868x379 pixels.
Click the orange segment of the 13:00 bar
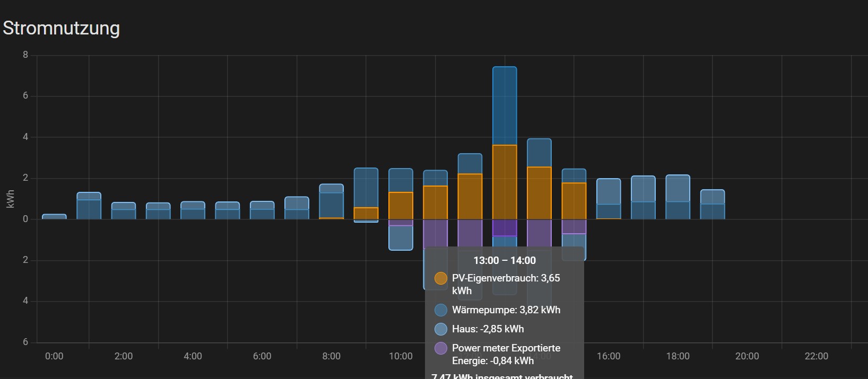[x=505, y=182]
